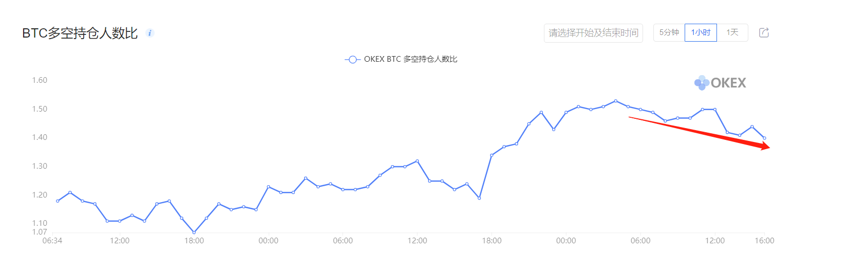Select the 1天 interval
This screenshot has width=868, height=268.
[732, 32]
